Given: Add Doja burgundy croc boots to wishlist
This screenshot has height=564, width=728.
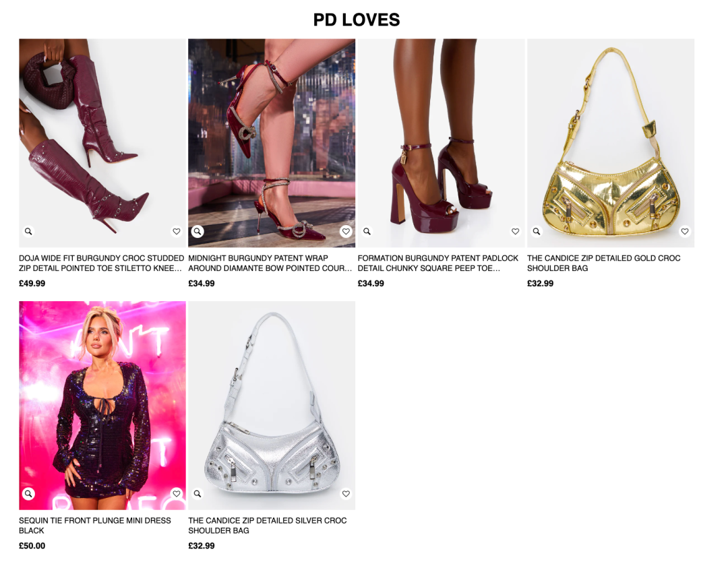Looking at the screenshot, I should 177,231.
